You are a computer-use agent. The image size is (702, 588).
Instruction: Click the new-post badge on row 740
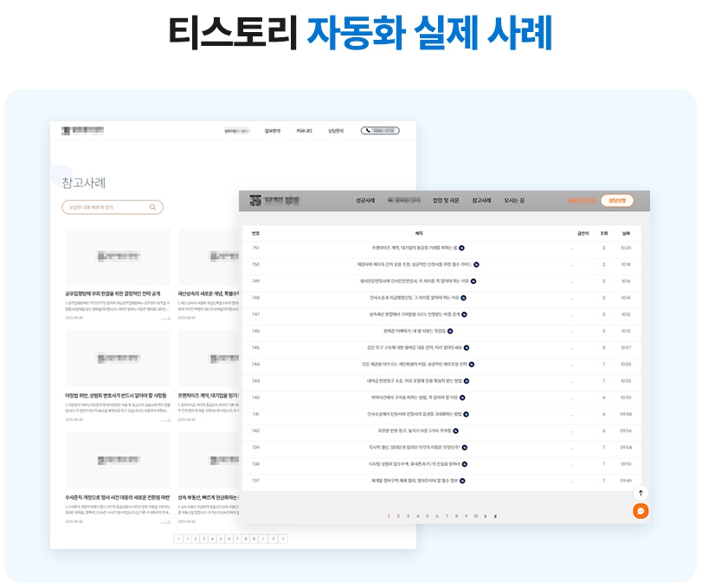(x=455, y=430)
